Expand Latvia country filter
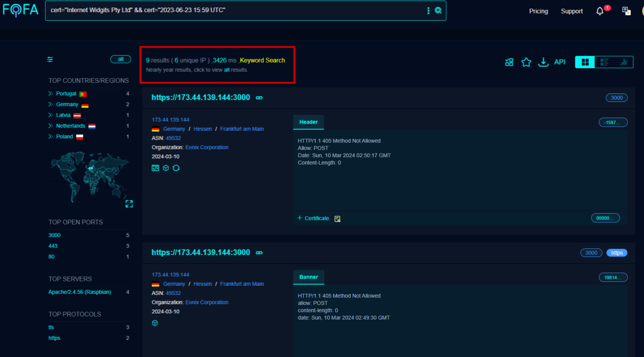Viewport: 644px width, 357px height. [51, 115]
